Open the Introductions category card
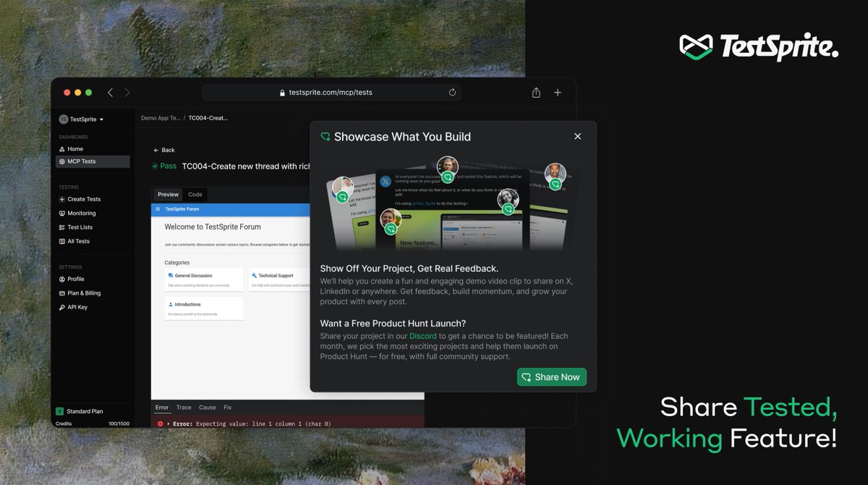This screenshot has width=868, height=485. pyautogui.click(x=204, y=308)
